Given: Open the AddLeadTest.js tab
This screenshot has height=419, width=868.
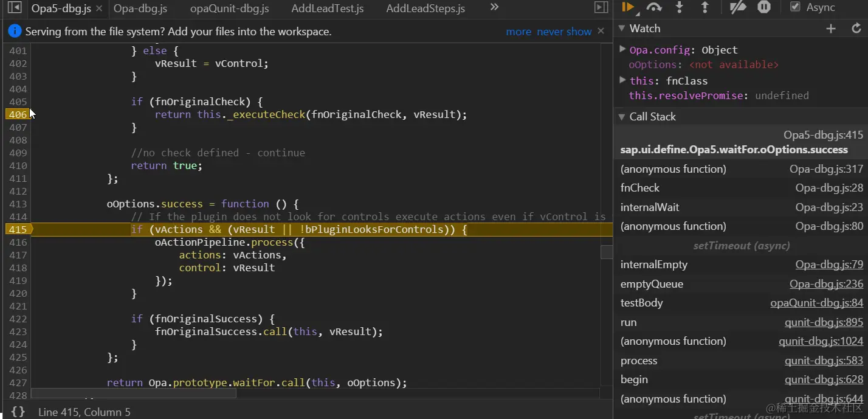Looking at the screenshot, I should click(x=328, y=9).
